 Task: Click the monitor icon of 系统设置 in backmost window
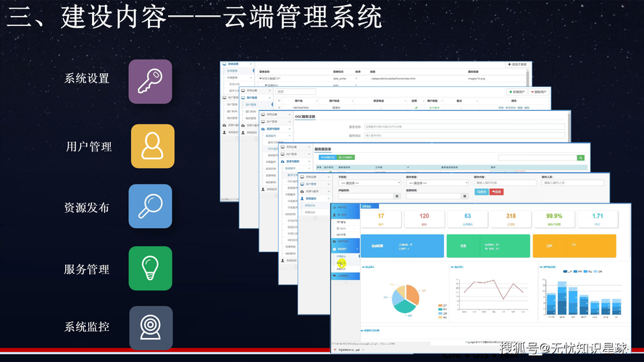click(225, 64)
